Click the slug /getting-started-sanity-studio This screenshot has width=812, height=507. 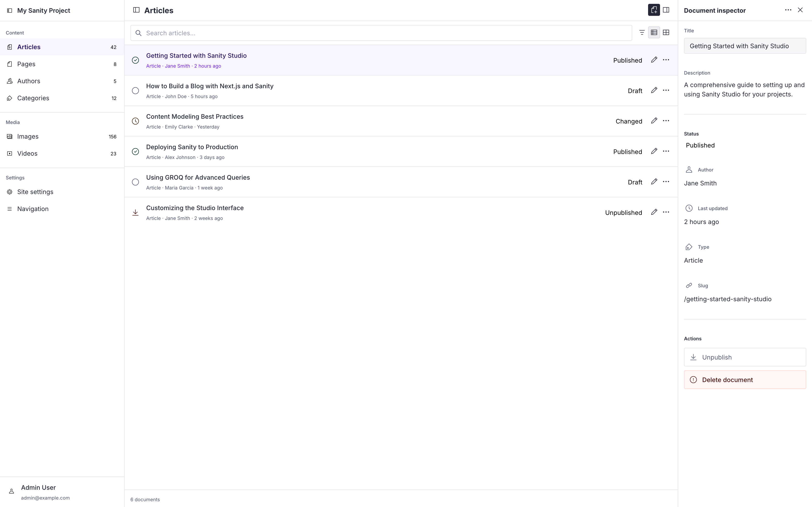click(x=728, y=299)
